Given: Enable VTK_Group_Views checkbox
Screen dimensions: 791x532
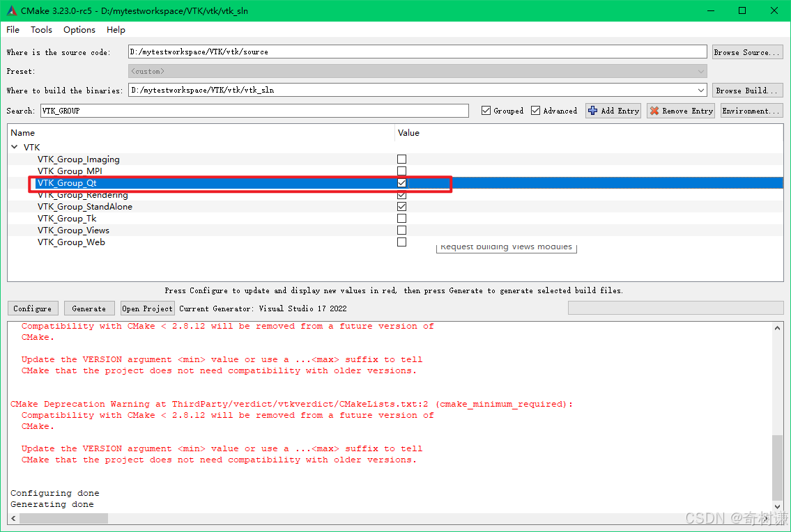Looking at the screenshot, I should point(401,230).
